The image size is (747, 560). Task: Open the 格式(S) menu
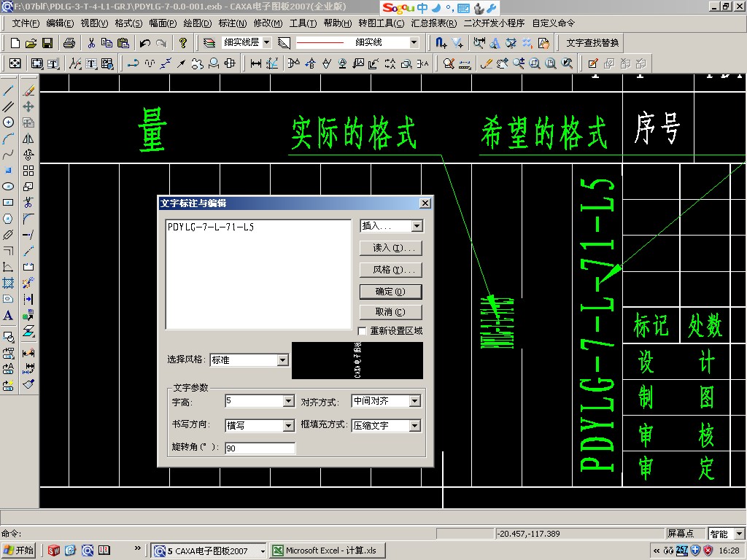tap(128, 23)
